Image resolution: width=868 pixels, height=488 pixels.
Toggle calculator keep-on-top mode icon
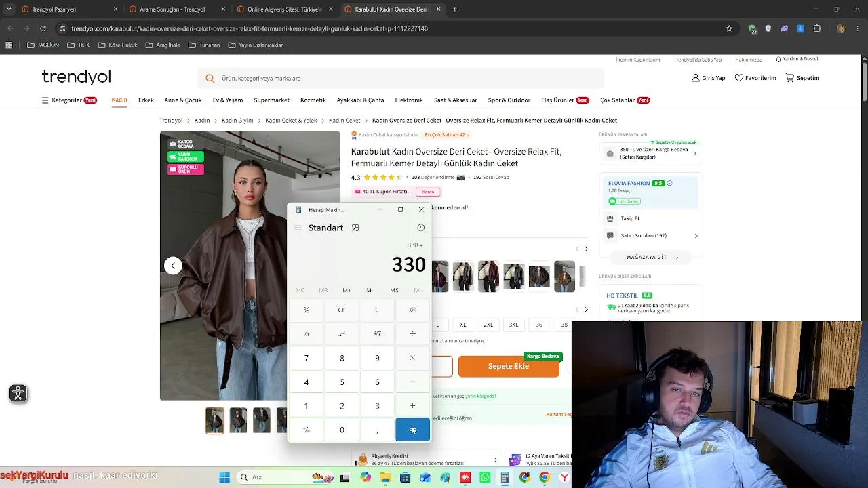(355, 228)
